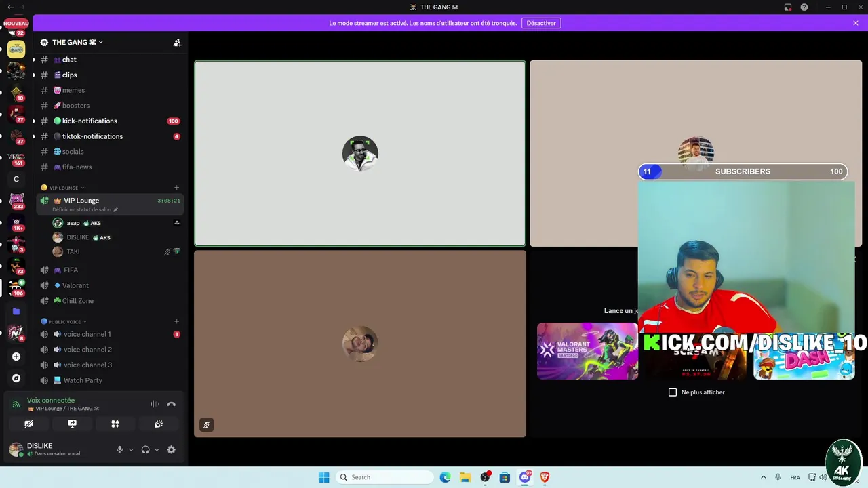Select the muted participant's brown tile
This screenshot has height=488, width=868.
pyautogui.click(x=360, y=344)
